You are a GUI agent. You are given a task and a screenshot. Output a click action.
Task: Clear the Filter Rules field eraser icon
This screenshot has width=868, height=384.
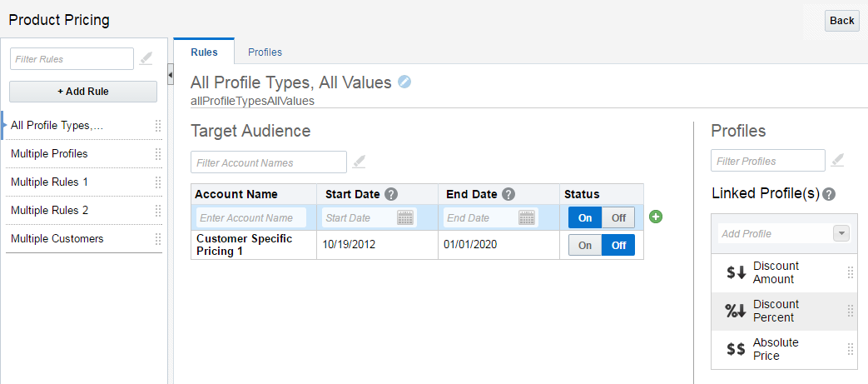tap(146, 58)
